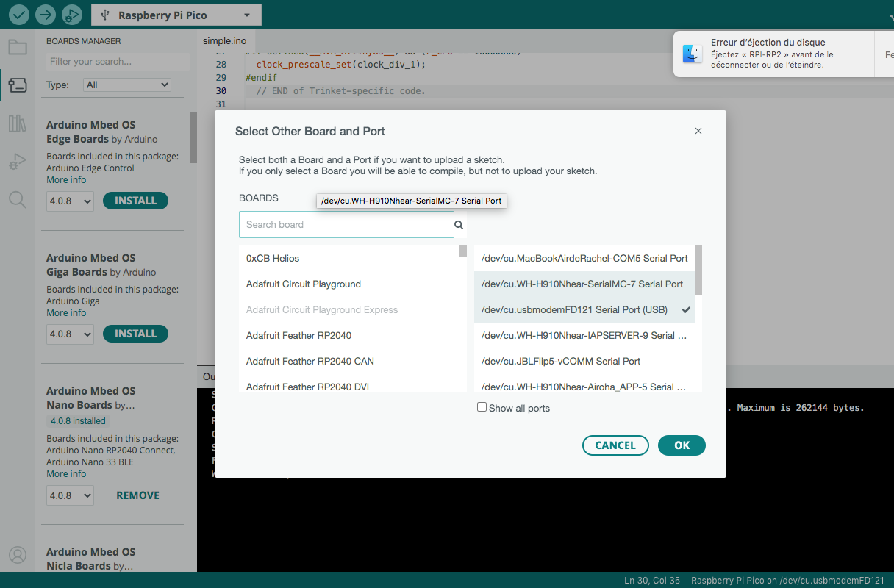Confirm selection with the OK button
Image resolution: width=894 pixels, height=588 pixels.
(x=682, y=445)
